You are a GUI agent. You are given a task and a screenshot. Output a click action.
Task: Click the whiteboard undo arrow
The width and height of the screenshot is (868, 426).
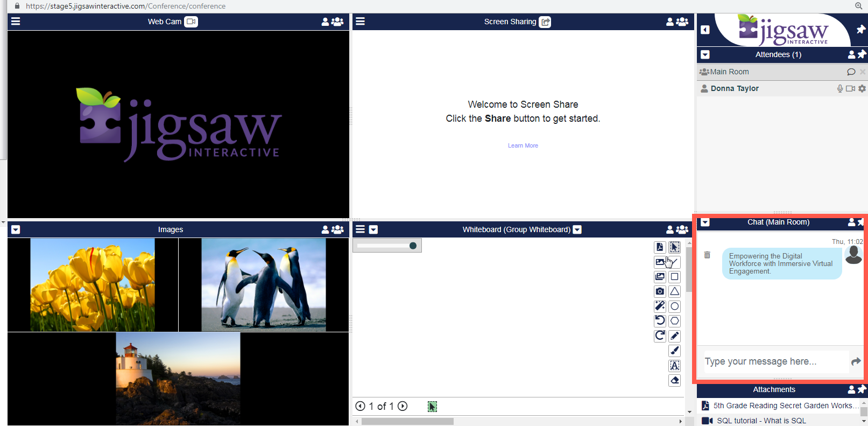click(660, 321)
